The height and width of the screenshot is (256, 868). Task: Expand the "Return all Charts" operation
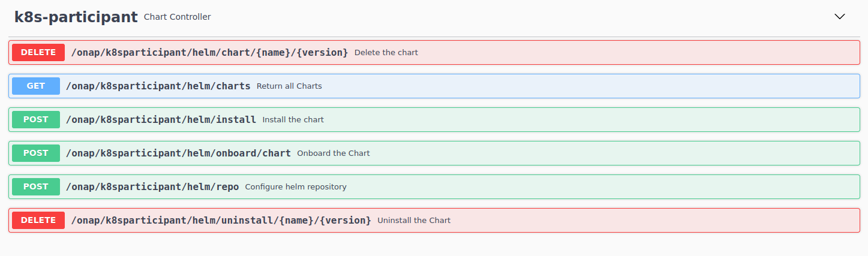tap(289, 86)
